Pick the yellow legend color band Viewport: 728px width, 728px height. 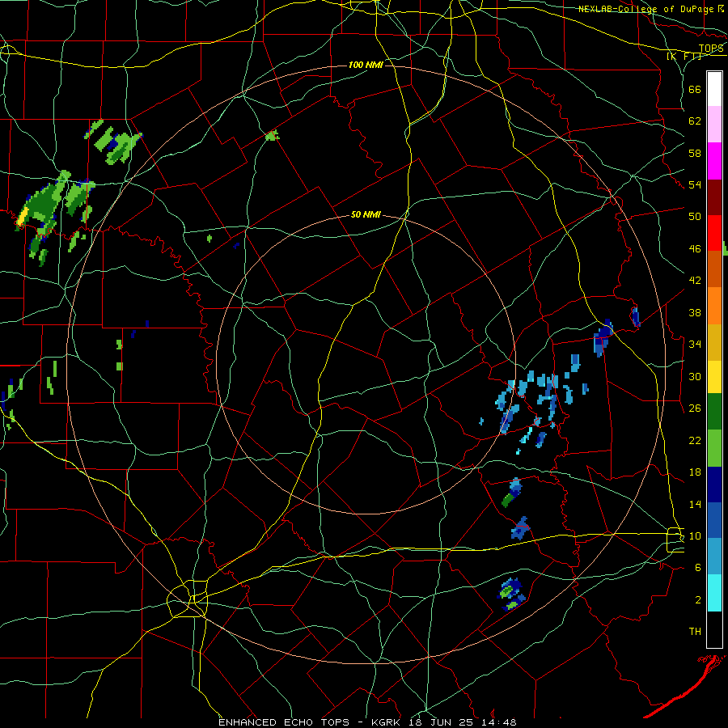click(x=714, y=377)
